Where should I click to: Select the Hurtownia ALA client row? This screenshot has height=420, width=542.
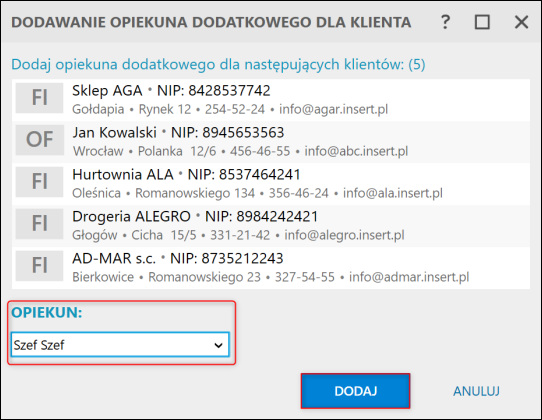click(271, 184)
